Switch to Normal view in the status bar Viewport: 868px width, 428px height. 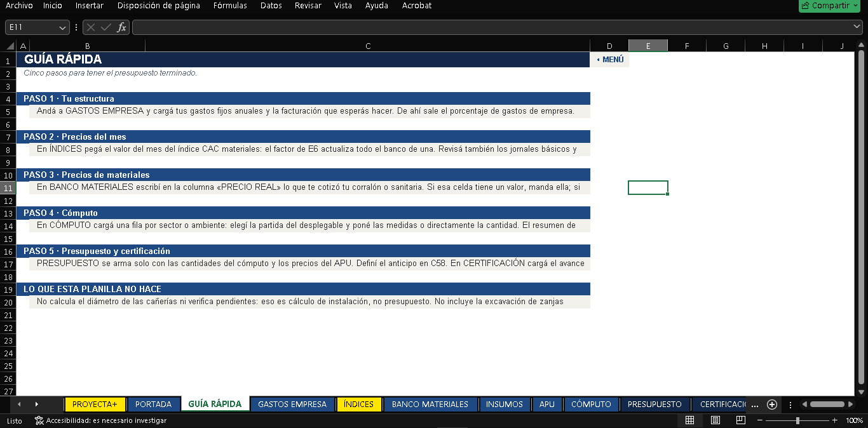click(689, 420)
